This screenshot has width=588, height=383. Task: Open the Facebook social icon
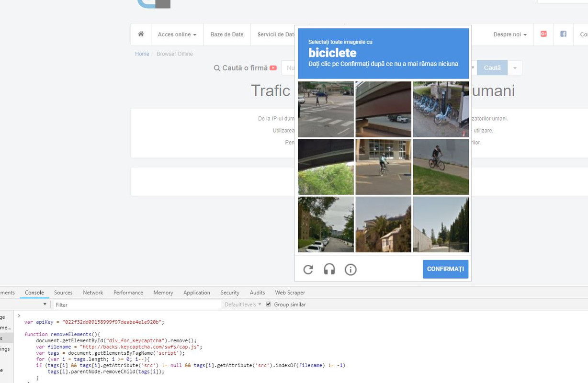(x=564, y=34)
